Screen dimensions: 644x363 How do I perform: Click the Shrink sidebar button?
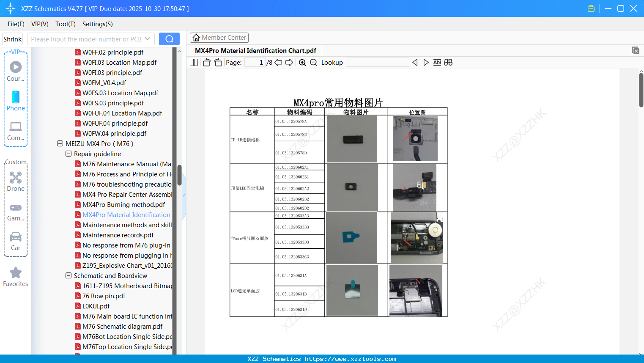click(x=12, y=38)
